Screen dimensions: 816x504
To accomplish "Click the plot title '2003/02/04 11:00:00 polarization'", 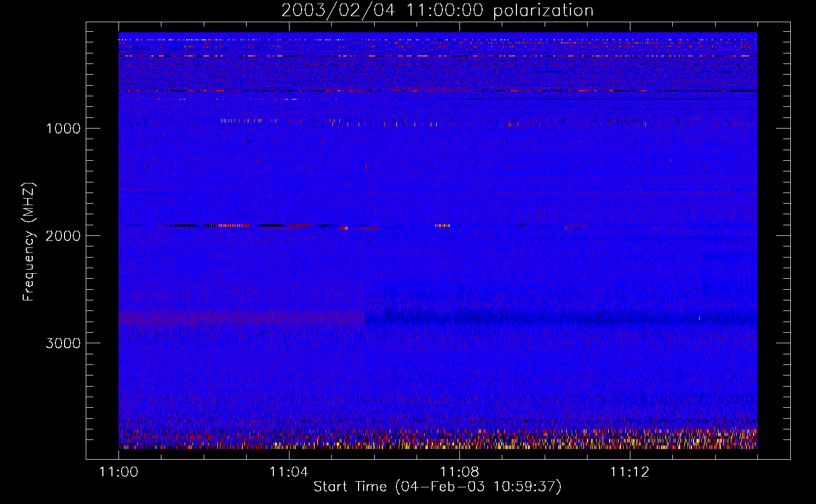I will coord(437,11).
